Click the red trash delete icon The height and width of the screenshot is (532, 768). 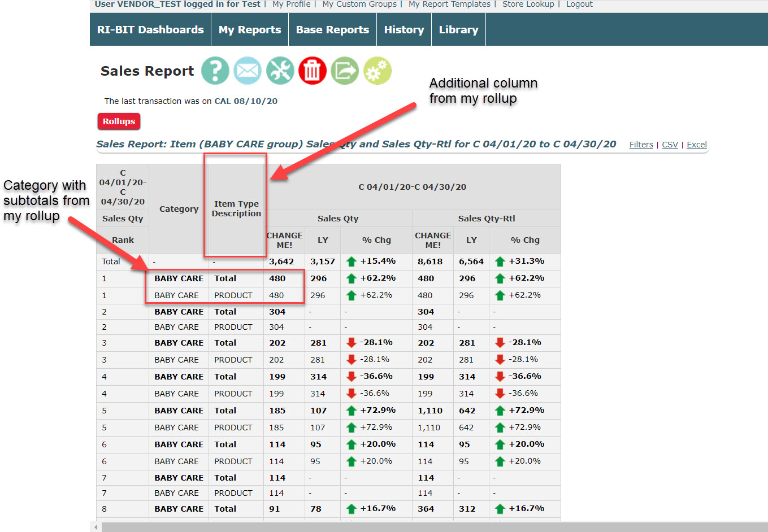(x=313, y=71)
